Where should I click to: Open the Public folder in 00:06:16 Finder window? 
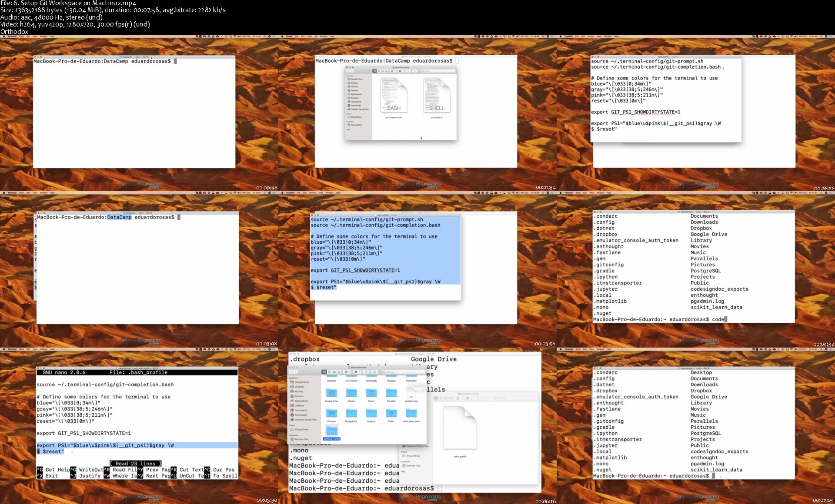[x=391, y=413]
